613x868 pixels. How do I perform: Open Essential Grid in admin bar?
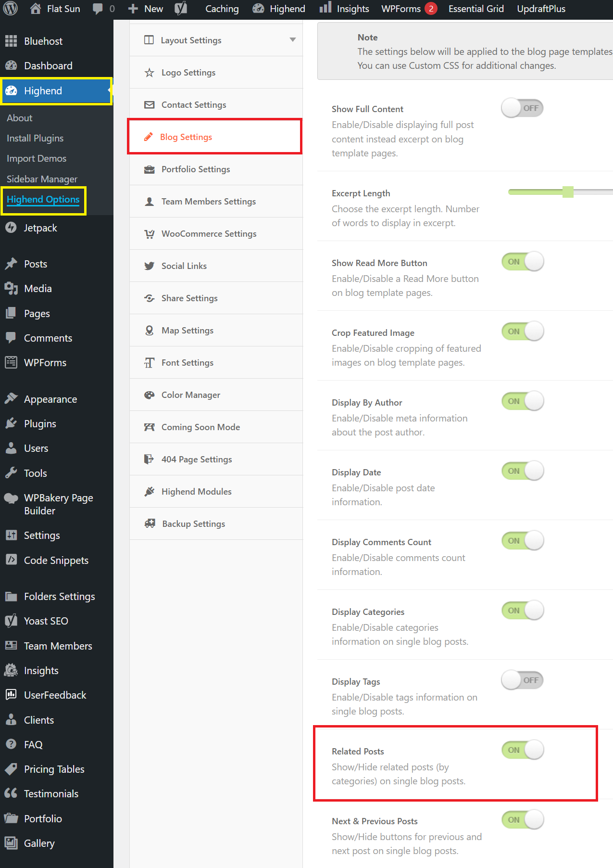coord(476,9)
